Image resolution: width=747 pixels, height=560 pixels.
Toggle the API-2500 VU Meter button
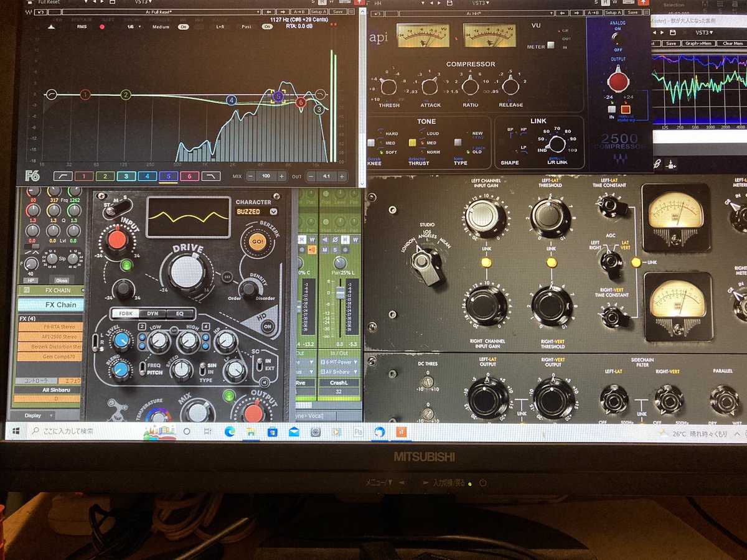pos(550,46)
